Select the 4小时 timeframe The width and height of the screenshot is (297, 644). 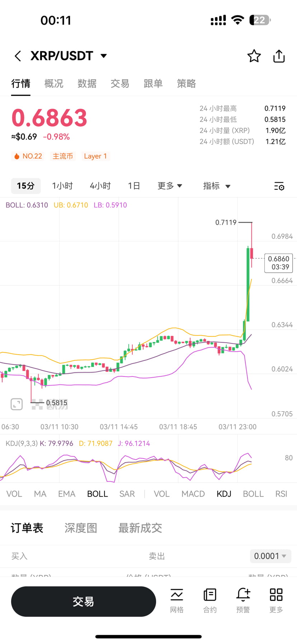coord(100,186)
